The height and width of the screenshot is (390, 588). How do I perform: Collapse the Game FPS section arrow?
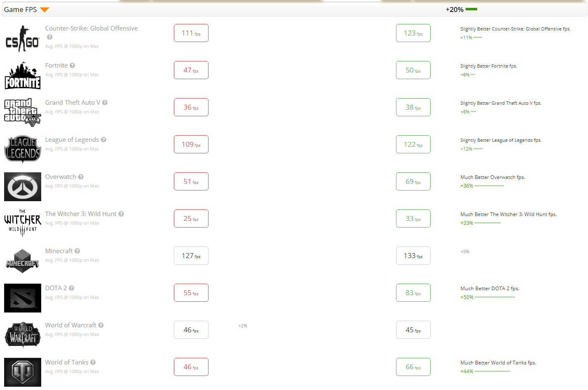click(45, 10)
